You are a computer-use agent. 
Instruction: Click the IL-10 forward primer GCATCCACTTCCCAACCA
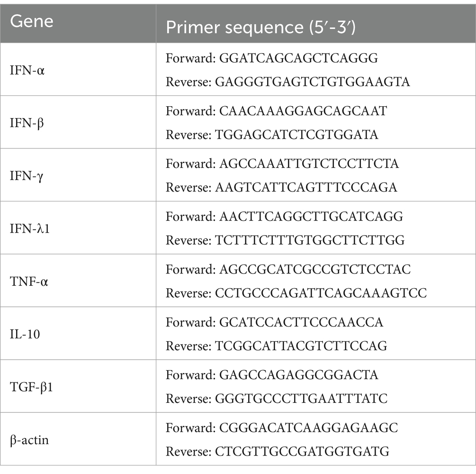pos(301,322)
